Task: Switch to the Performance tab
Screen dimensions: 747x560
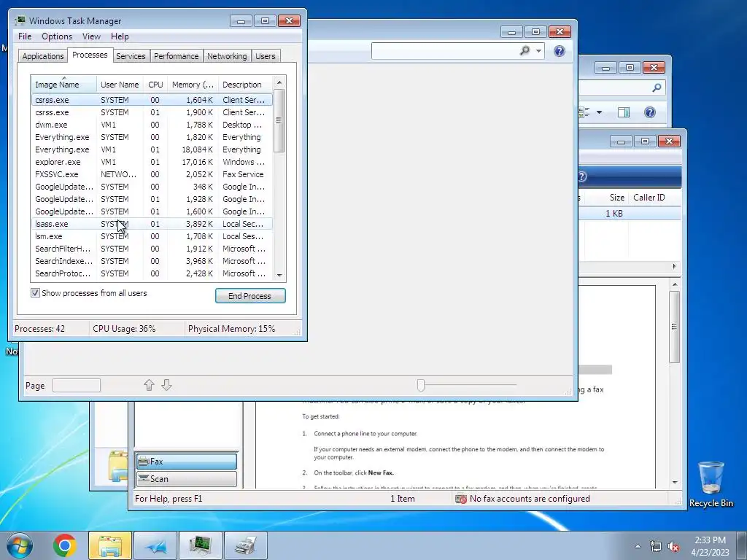Action: pyautogui.click(x=177, y=56)
